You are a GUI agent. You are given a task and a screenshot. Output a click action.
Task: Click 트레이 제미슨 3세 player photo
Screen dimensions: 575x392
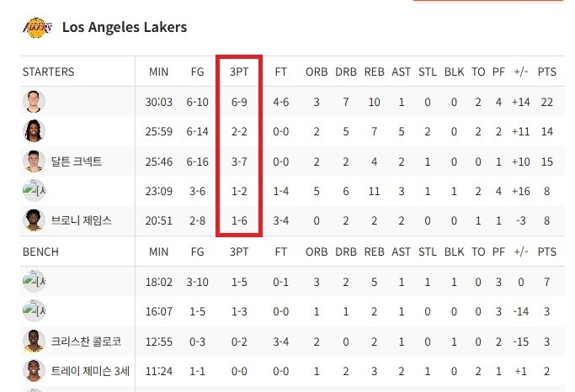(34, 370)
